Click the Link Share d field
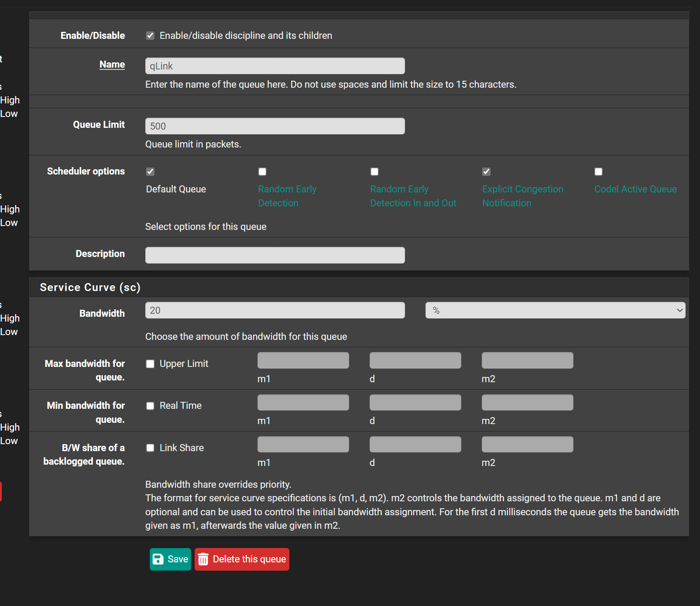Image resolution: width=700 pixels, height=606 pixels. (415, 444)
